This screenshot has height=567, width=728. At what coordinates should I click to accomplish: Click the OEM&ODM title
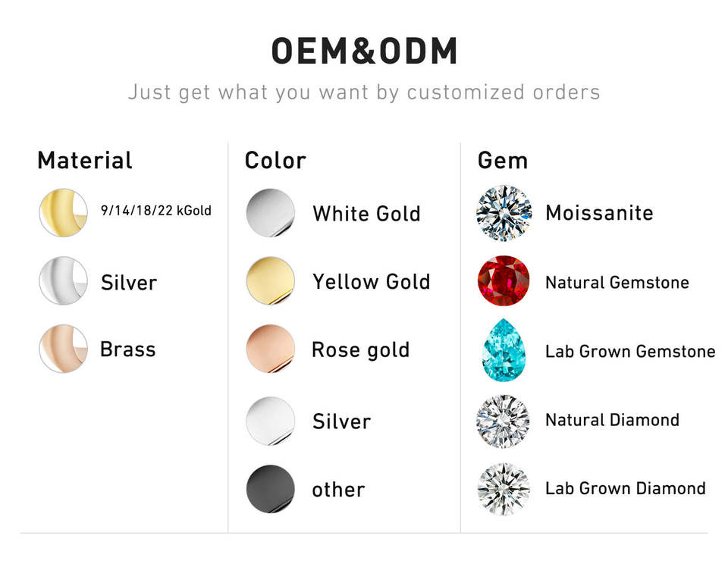click(x=365, y=51)
